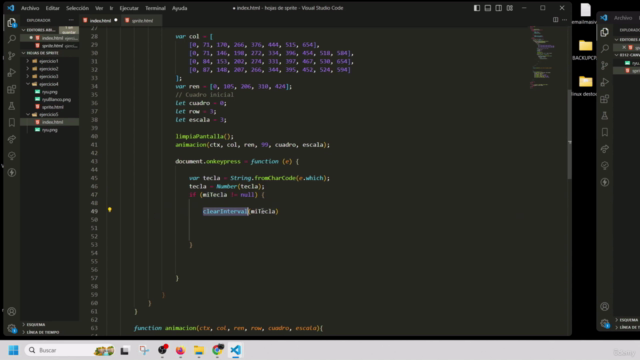This screenshot has height=360, width=640.
Task: Select ryu.png under ejercicio5
Action: click(49, 130)
